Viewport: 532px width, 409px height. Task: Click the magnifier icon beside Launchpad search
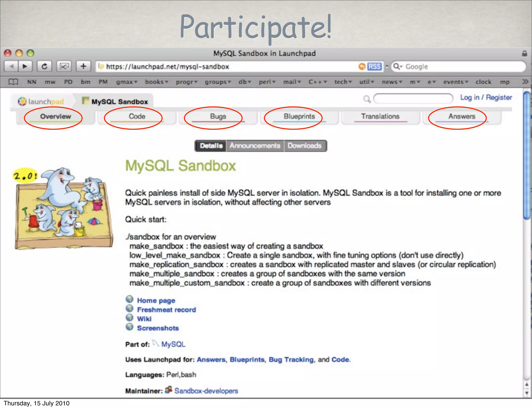pyautogui.click(x=367, y=99)
